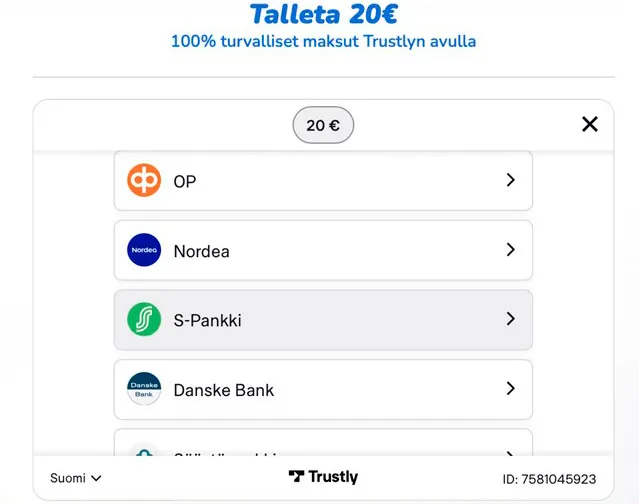Image resolution: width=639 pixels, height=504 pixels.
Task: Click the Danske Bank row chevron
Action: [510, 389]
